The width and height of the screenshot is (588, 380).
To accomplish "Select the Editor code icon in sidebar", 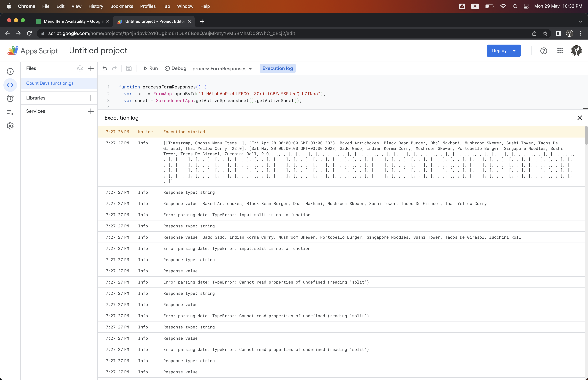I will click(10, 85).
